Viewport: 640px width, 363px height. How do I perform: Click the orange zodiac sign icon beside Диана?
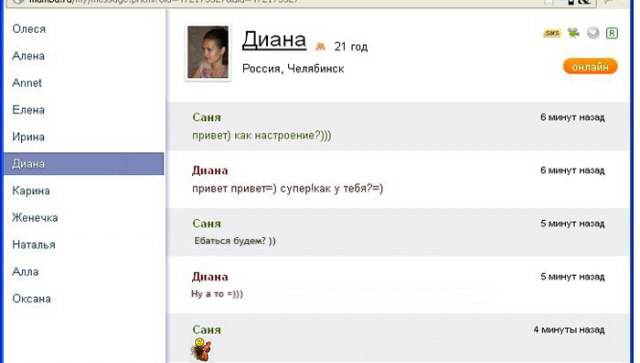coord(320,47)
